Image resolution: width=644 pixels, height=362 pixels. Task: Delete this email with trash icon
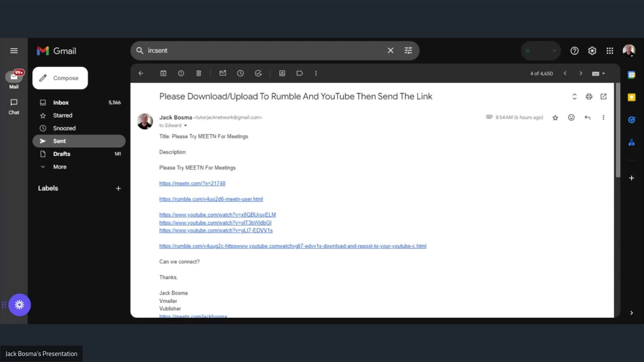pos(199,73)
